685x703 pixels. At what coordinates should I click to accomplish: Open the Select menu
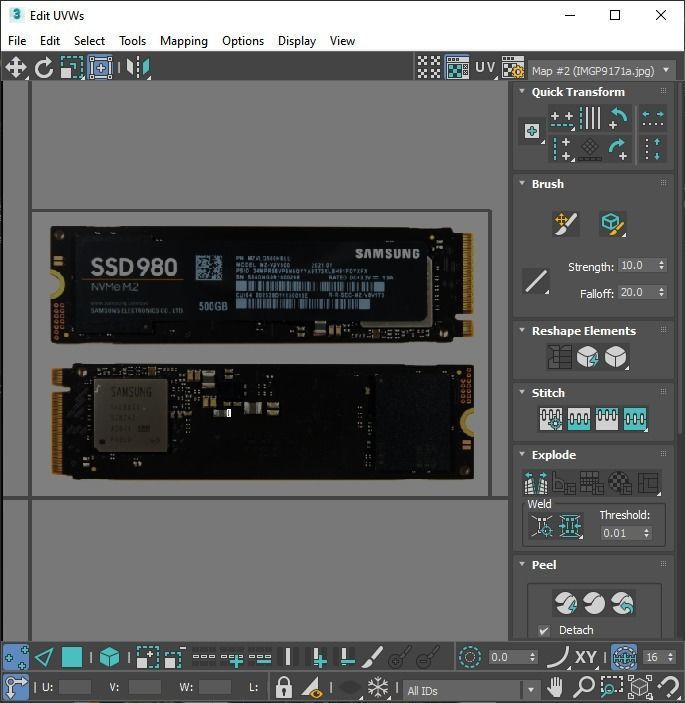coord(89,41)
